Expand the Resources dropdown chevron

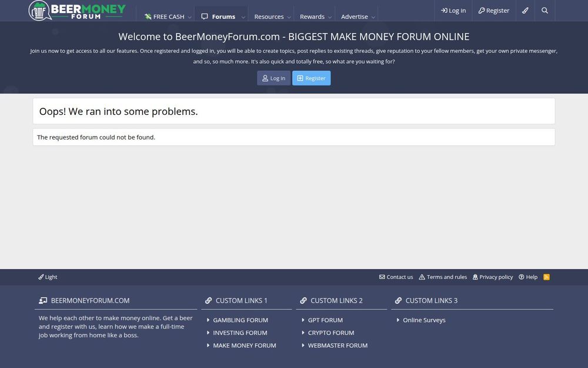[x=289, y=17]
